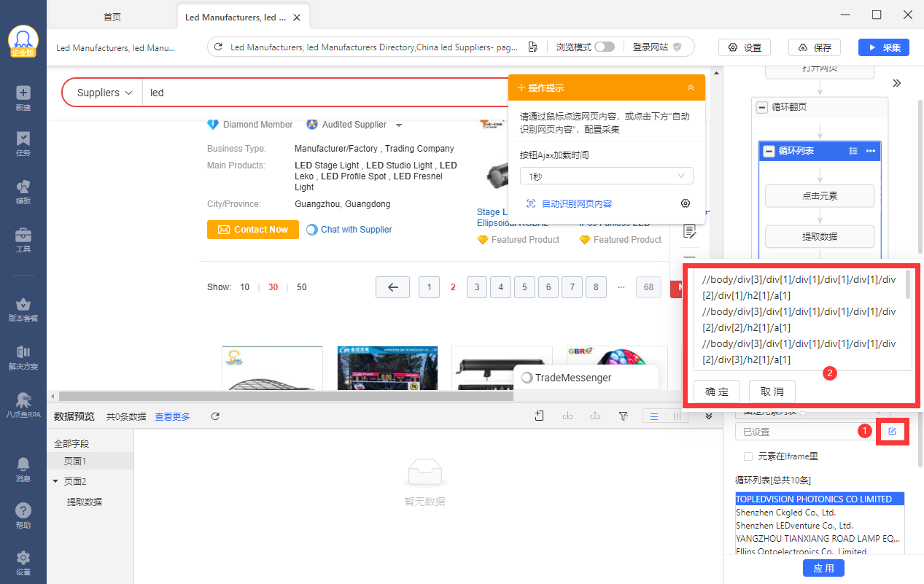Image resolution: width=924 pixels, height=584 pixels.
Task: Click the 设置 settings button in the top bar
Action: (x=745, y=47)
